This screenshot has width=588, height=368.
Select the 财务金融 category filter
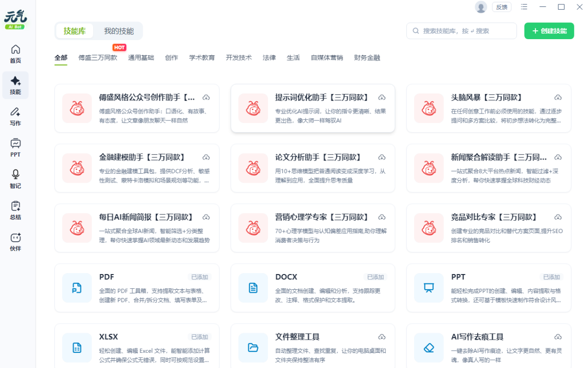[x=367, y=58]
